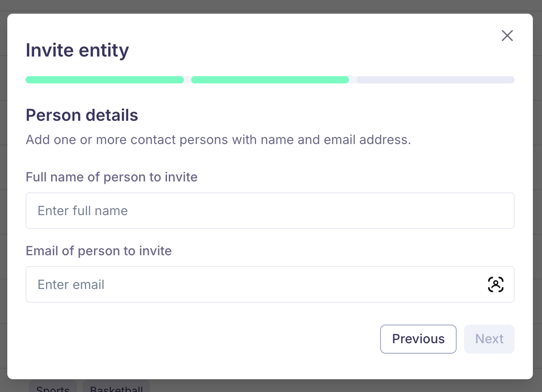542x392 pixels.
Task: Click the 'Email of person to invite' label
Action: 99,251
